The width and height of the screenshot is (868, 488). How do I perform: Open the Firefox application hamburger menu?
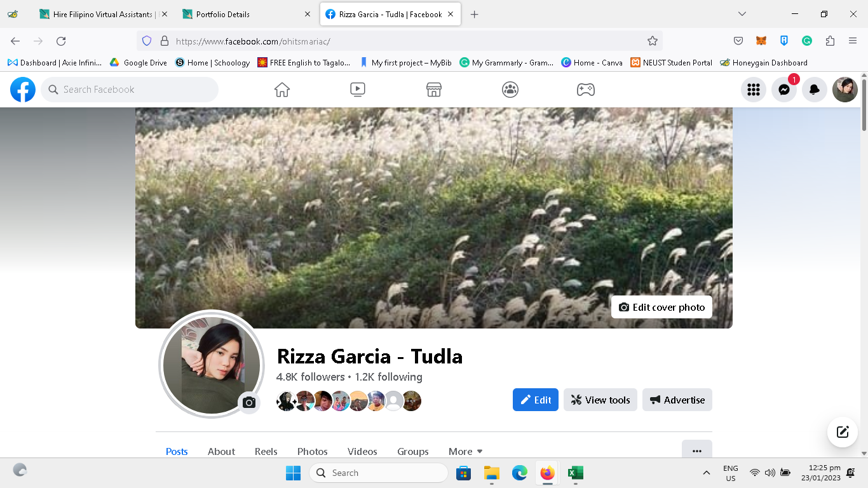tap(853, 41)
